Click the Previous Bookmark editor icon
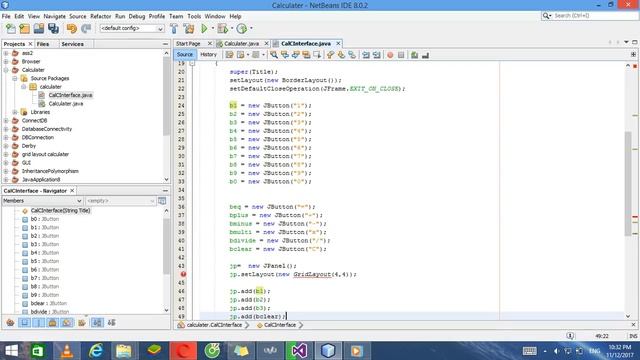 (x=330, y=55)
